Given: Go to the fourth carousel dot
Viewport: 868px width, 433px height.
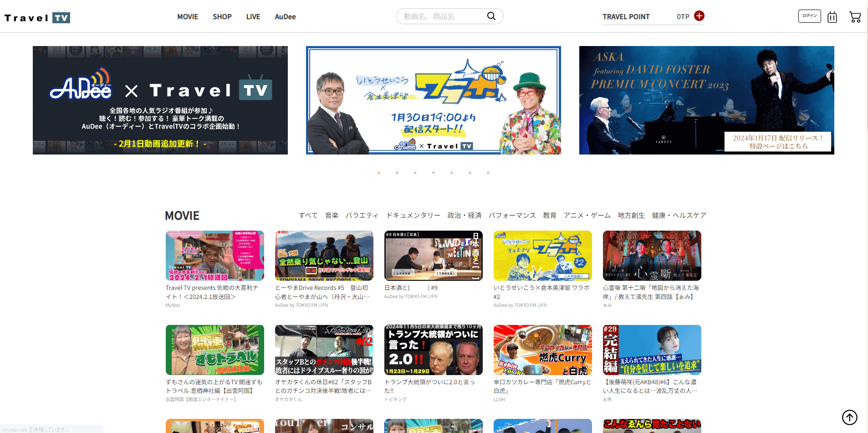Looking at the screenshot, I should coord(434,173).
